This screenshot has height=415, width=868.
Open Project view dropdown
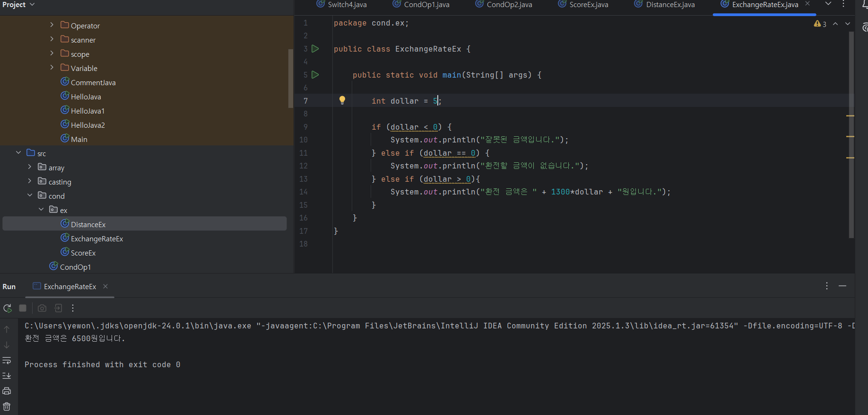pos(19,4)
